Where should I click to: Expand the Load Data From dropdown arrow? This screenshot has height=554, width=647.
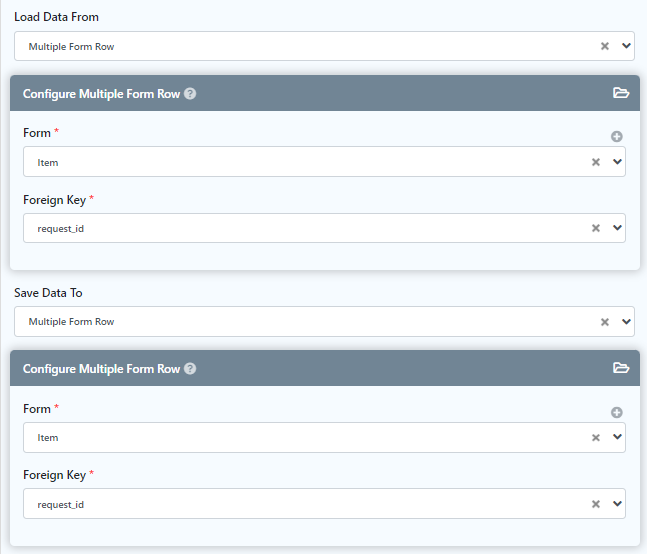[x=626, y=46]
